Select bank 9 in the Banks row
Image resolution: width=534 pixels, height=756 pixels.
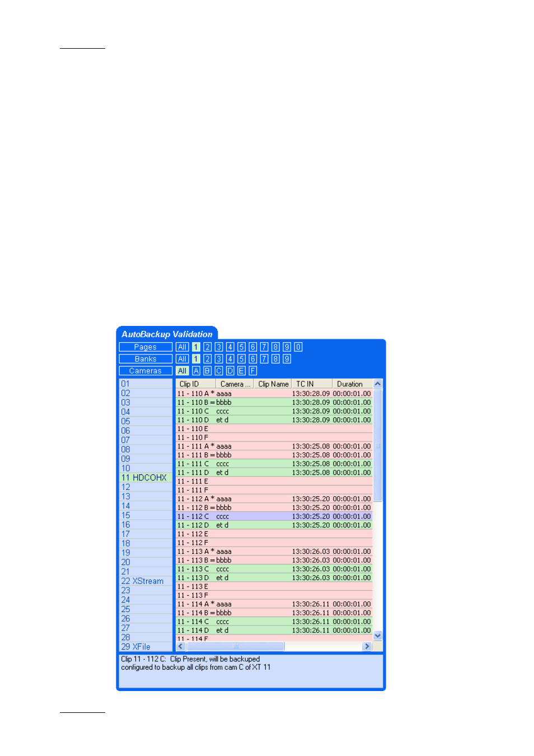point(287,359)
